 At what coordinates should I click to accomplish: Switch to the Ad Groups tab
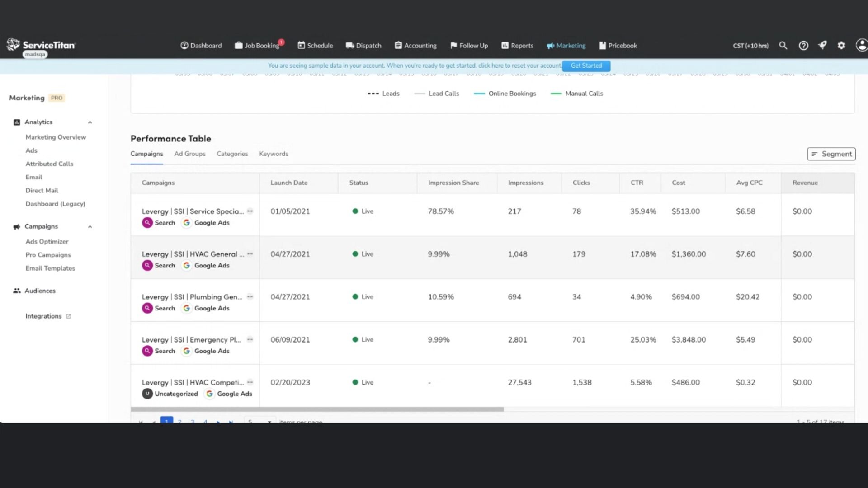point(190,154)
